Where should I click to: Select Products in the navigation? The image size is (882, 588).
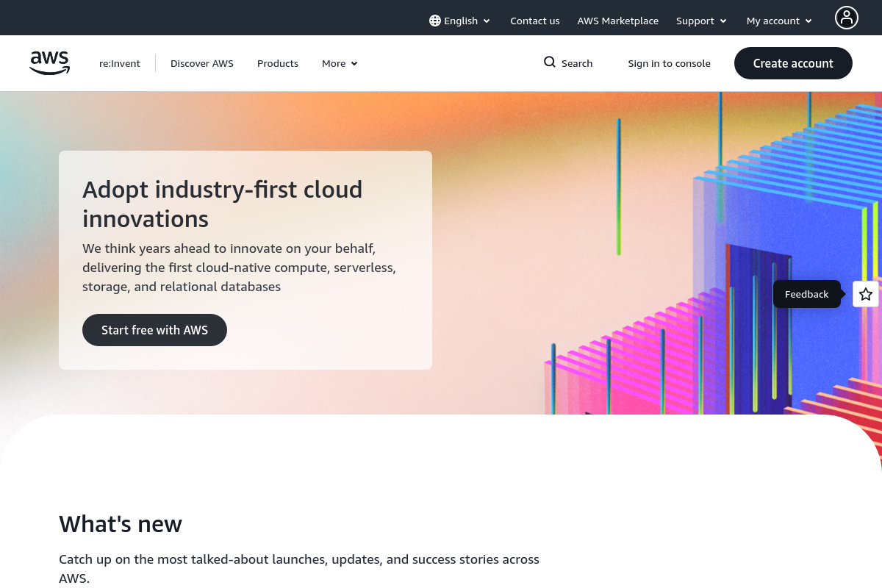pos(278,63)
